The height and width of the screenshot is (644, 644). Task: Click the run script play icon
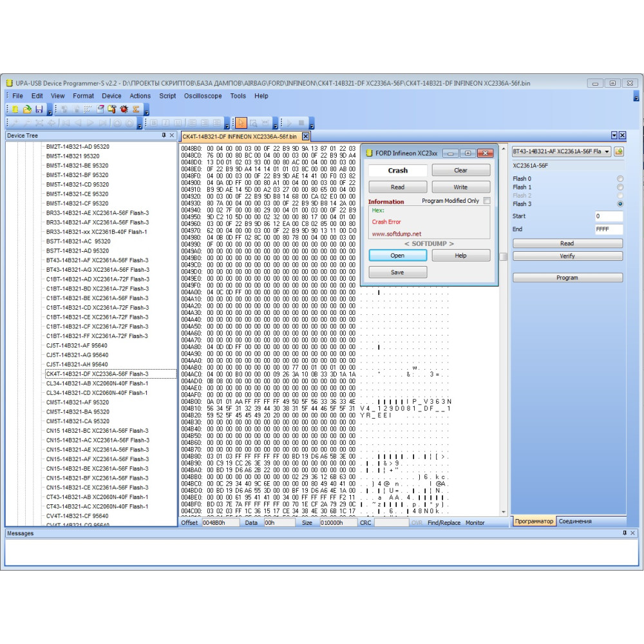(x=289, y=123)
